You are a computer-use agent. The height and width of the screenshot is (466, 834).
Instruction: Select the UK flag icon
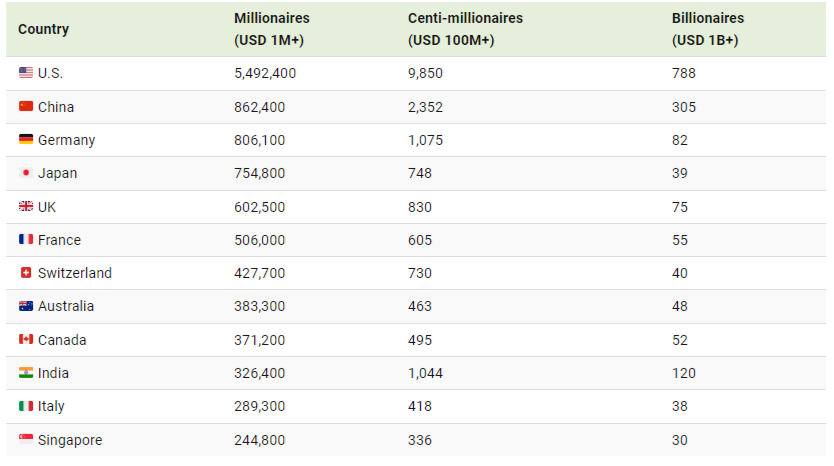click(26, 206)
